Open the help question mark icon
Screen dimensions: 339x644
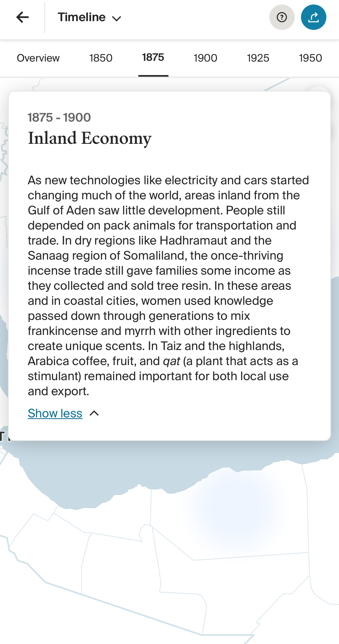tap(282, 17)
